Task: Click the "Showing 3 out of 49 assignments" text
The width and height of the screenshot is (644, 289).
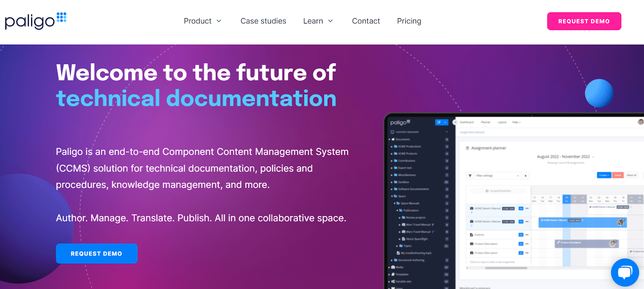Action: [566, 163]
